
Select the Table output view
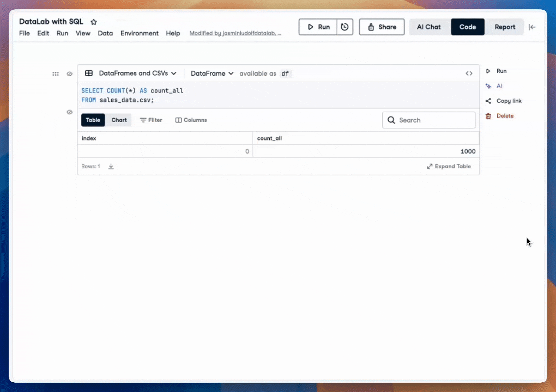[93, 120]
